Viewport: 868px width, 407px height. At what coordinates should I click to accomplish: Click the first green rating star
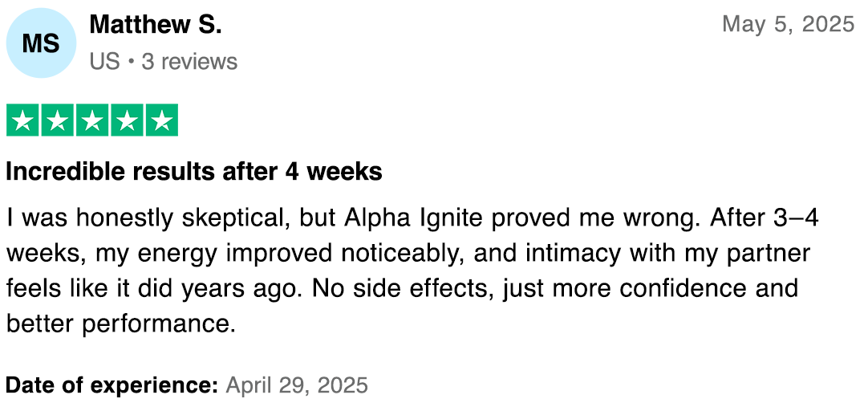pyautogui.click(x=23, y=120)
